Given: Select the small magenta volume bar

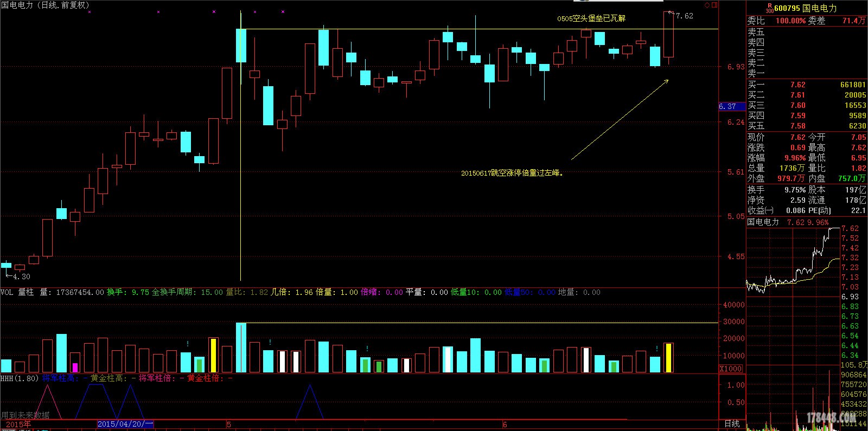Looking at the screenshot, I should (75, 368).
